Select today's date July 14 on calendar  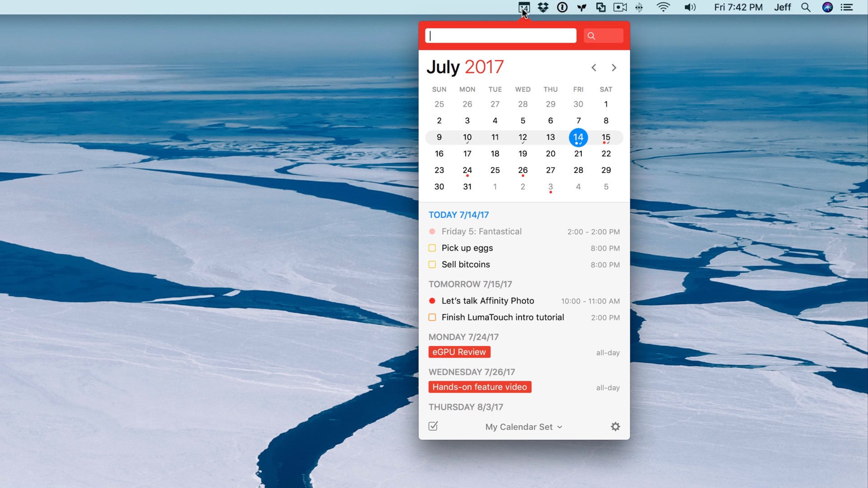pyautogui.click(x=578, y=137)
